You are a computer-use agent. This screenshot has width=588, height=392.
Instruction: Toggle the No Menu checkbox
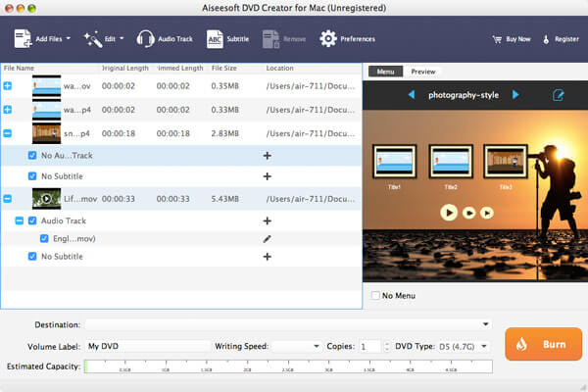[375, 295]
